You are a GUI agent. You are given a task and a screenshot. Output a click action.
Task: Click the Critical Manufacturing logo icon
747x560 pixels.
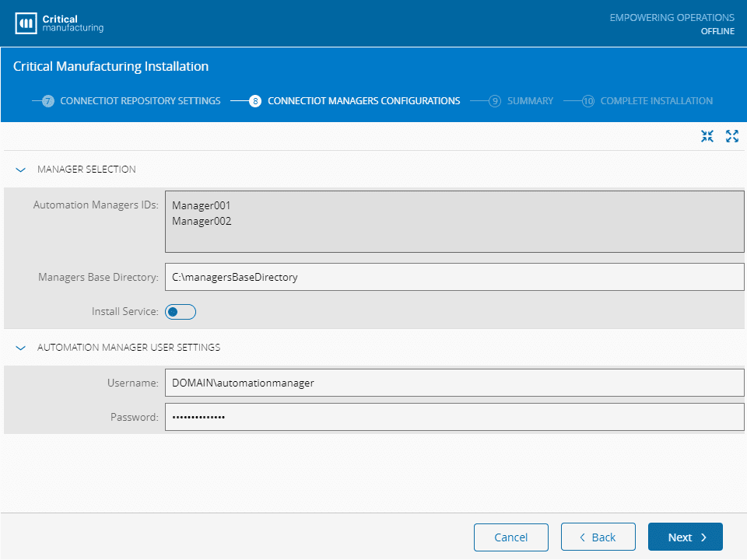click(x=26, y=23)
